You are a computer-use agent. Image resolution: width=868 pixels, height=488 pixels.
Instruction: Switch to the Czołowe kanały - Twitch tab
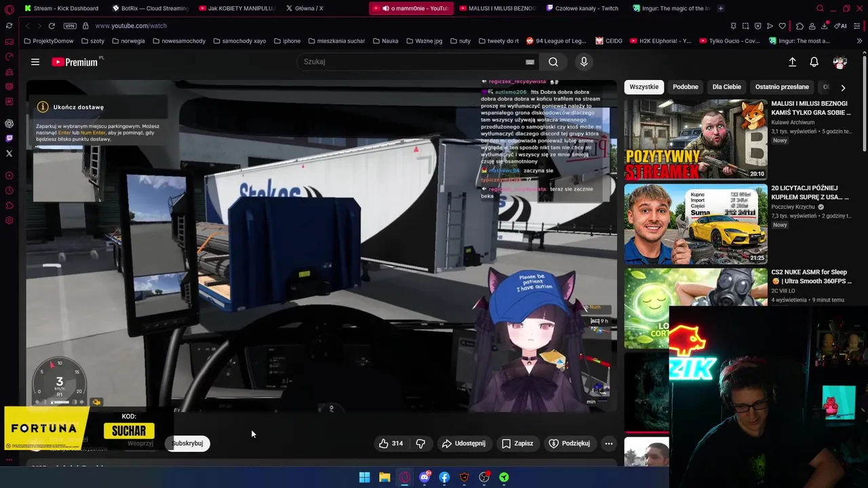point(582,8)
